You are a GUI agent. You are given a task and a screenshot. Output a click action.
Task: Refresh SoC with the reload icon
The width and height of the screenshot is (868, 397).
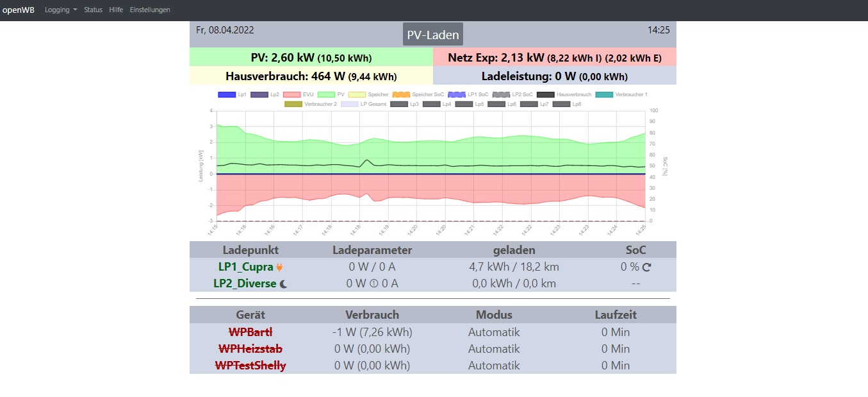coord(647,267)
